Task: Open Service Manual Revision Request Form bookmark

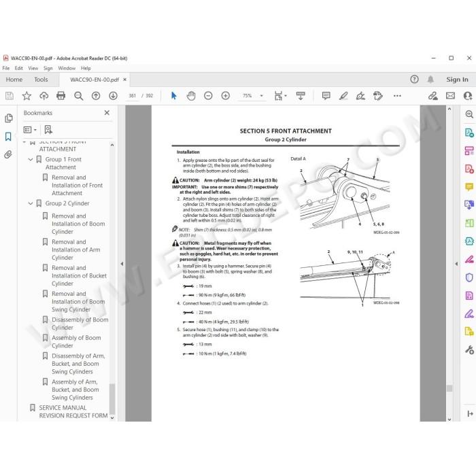Action: [73, 411]
